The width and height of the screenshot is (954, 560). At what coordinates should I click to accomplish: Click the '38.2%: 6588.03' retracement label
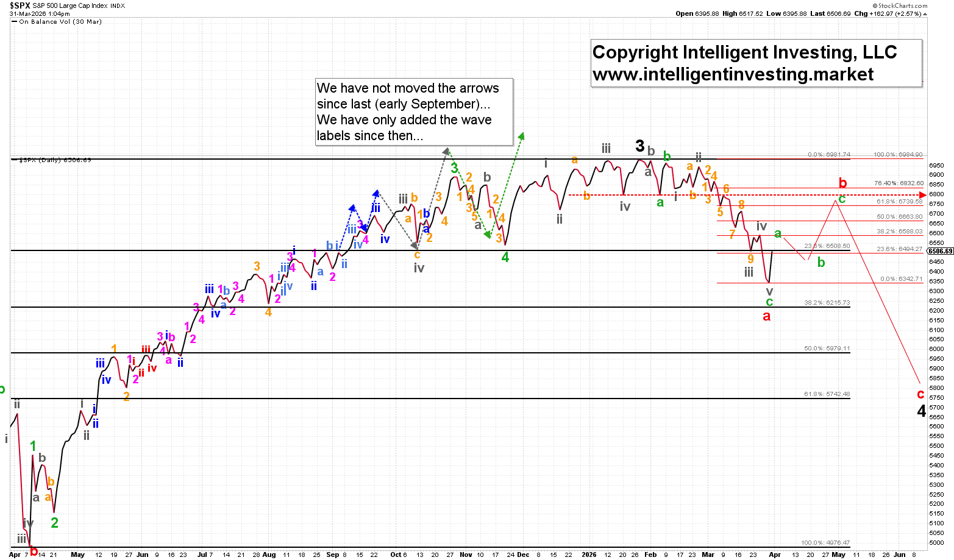900,232
